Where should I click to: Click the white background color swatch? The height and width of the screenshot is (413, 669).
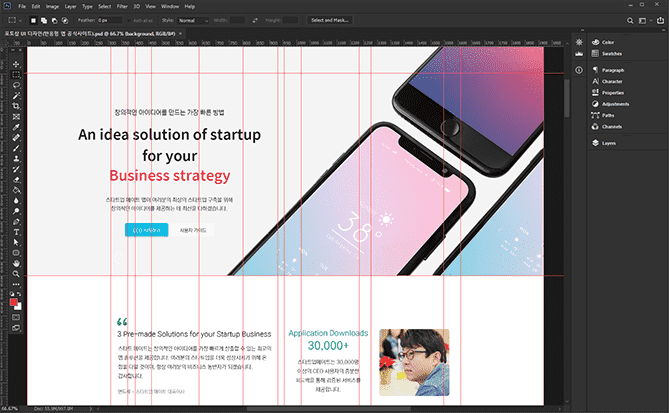[x=18, y=307]
